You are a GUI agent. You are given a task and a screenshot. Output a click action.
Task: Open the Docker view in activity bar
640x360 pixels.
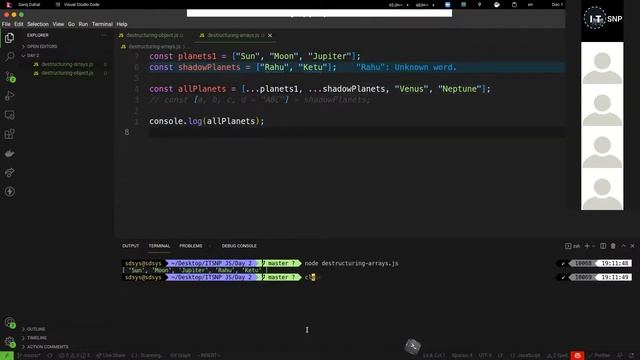click(x=9, y=153)
